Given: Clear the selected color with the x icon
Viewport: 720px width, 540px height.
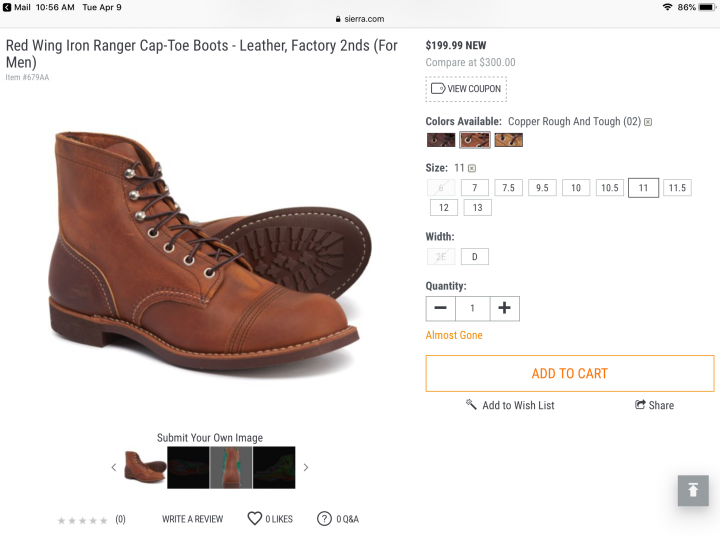Looking at the screenshot, I should click(x=648, y=122).
